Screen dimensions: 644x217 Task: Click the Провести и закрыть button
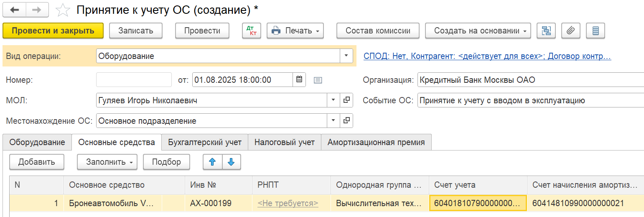[x=53, y=31]
